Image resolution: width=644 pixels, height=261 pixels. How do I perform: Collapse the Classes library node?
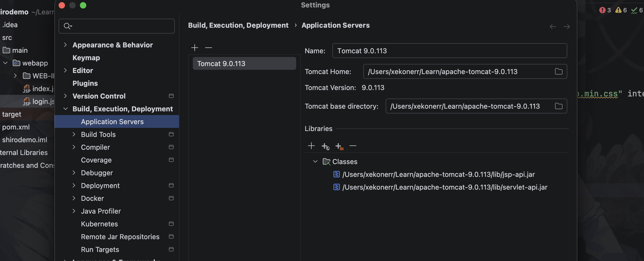point(315,162)
